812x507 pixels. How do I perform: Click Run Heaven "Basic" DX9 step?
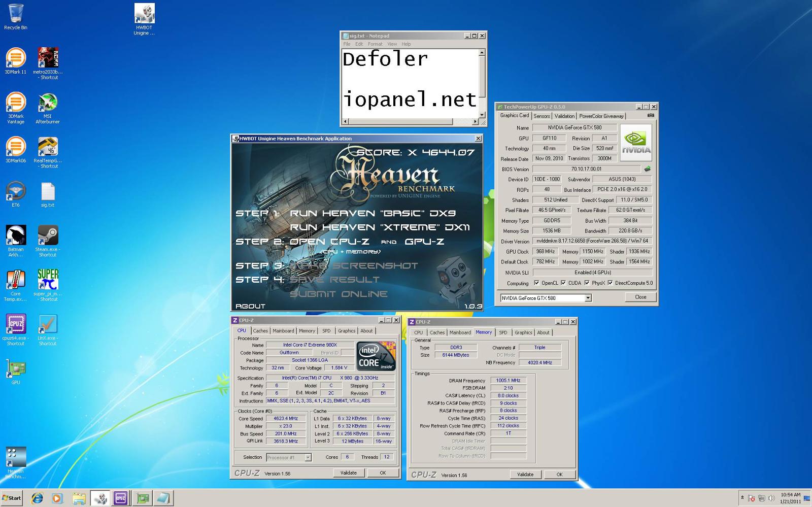373,213
